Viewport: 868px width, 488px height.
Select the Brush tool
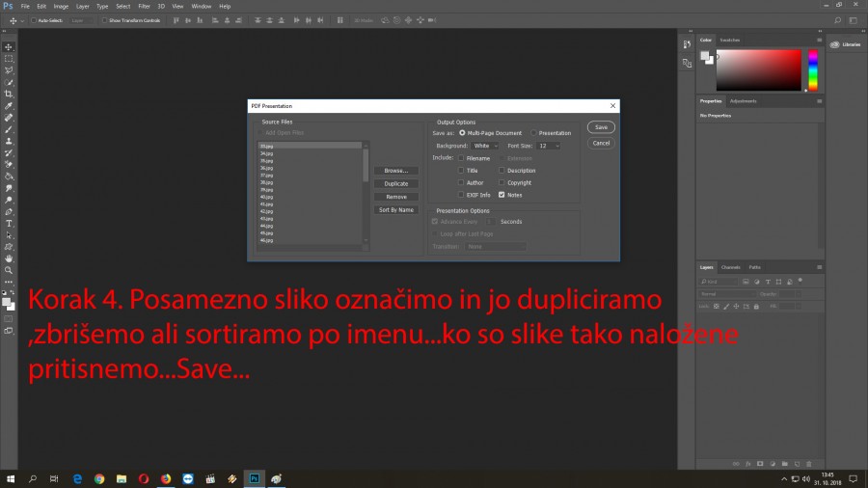9,129
